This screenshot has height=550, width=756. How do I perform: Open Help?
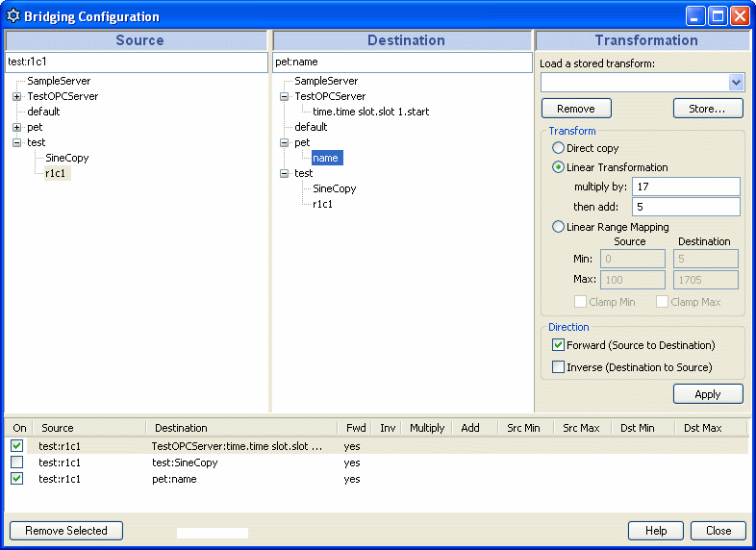[656, 530]
